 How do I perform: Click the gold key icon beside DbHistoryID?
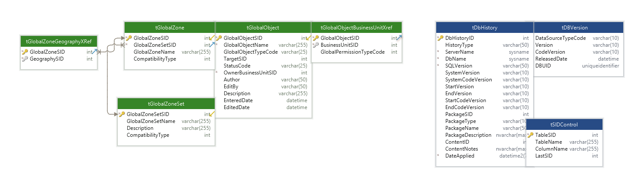pyautogui.click(x=441, y=38)
